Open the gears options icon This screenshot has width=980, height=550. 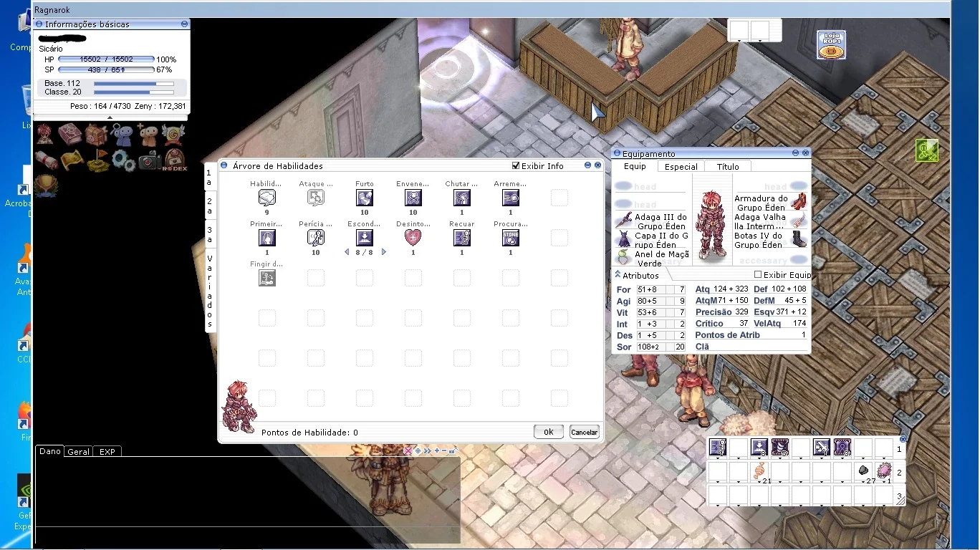pos(123,160)
